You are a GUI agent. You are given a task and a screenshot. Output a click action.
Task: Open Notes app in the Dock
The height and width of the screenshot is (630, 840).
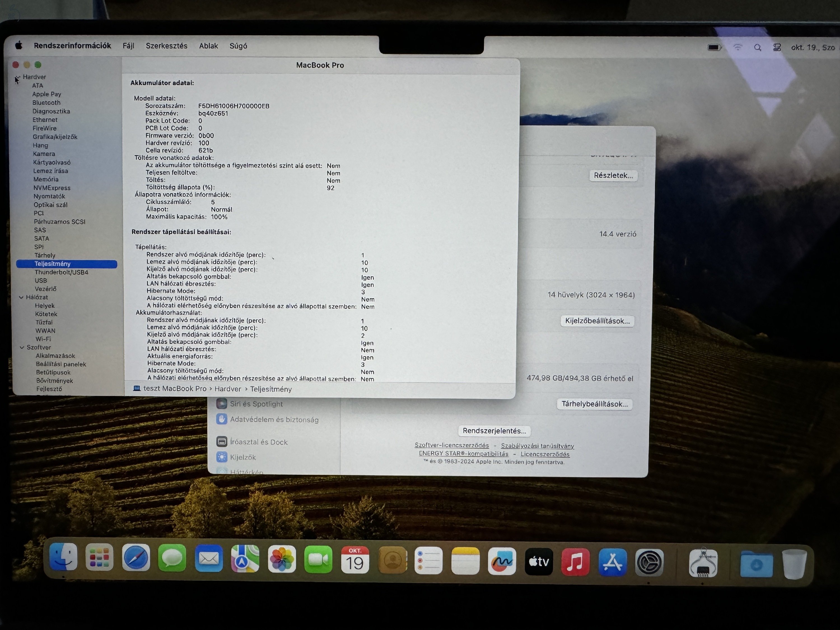pyautogui.click(x=465, y=561)
